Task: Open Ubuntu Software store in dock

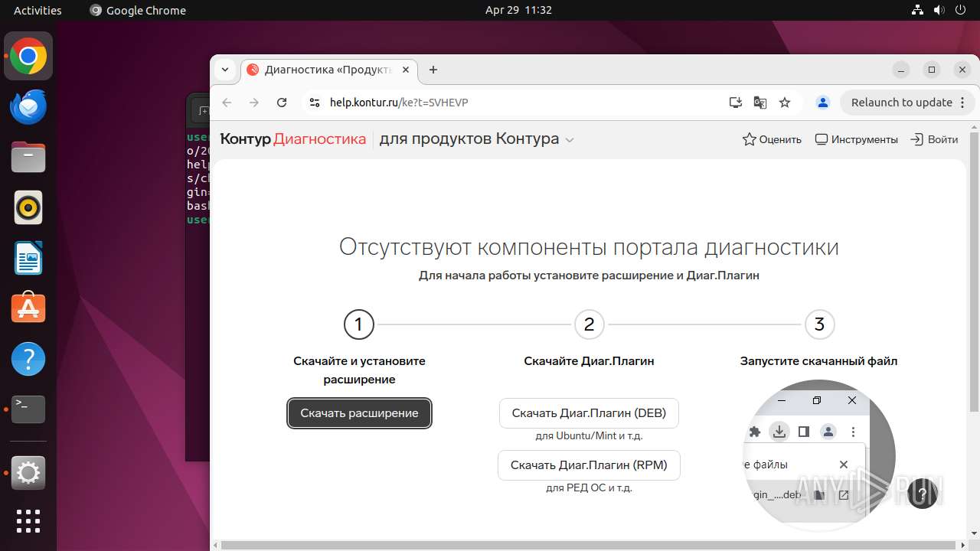Action: (x=28, y=308)
